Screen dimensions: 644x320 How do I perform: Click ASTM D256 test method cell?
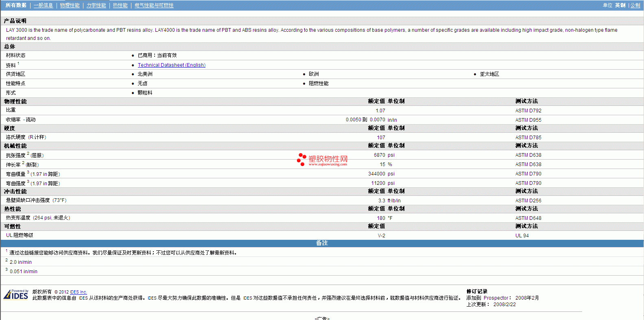[528, 201]
